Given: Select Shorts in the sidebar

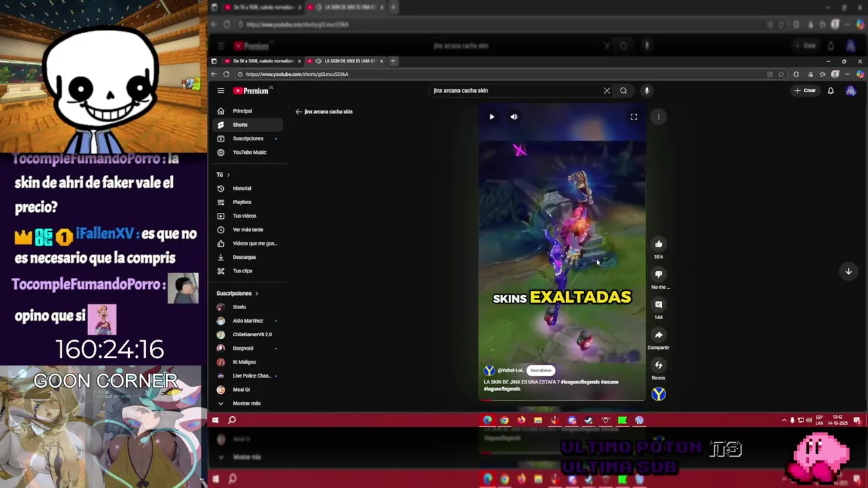Looking at the screenshot, I should (x=248, y=125).
